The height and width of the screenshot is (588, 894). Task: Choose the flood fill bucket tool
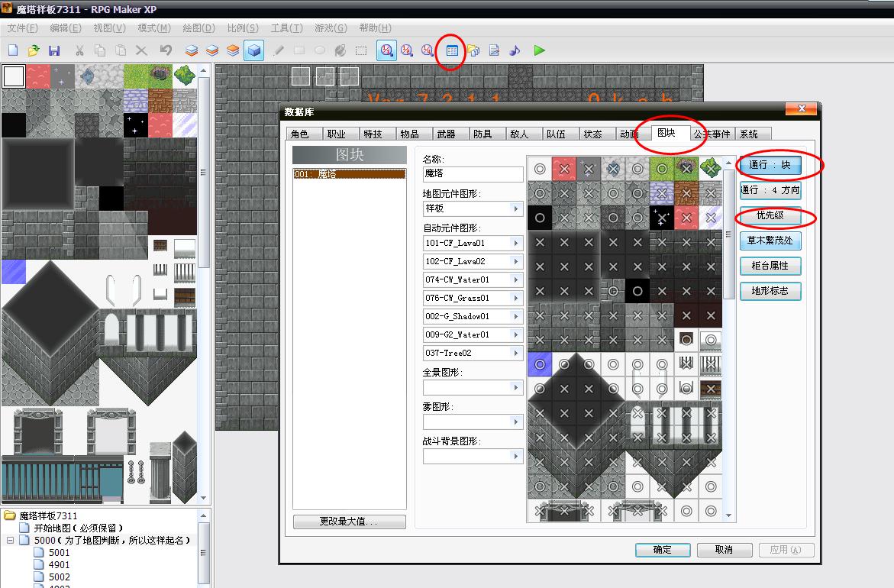tap(340, 50)
